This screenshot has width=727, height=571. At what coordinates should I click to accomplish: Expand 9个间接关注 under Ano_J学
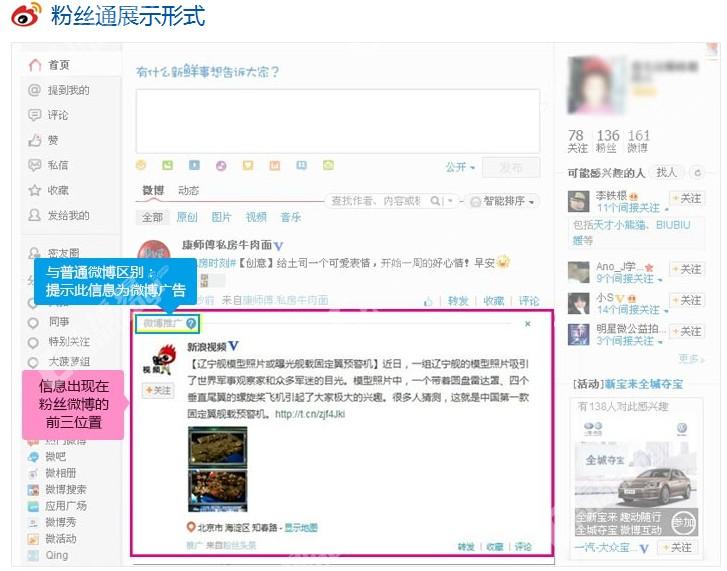click(x=629, y=279)
